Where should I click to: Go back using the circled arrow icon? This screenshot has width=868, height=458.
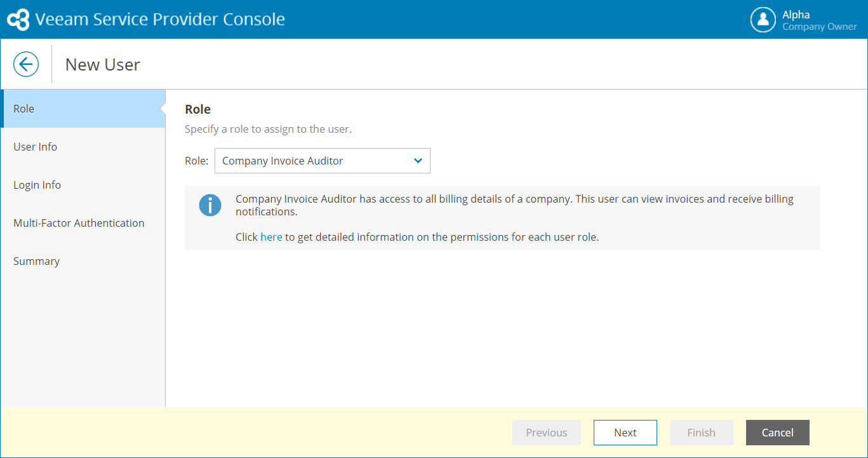pyautogui.click(x=26, y=64)
